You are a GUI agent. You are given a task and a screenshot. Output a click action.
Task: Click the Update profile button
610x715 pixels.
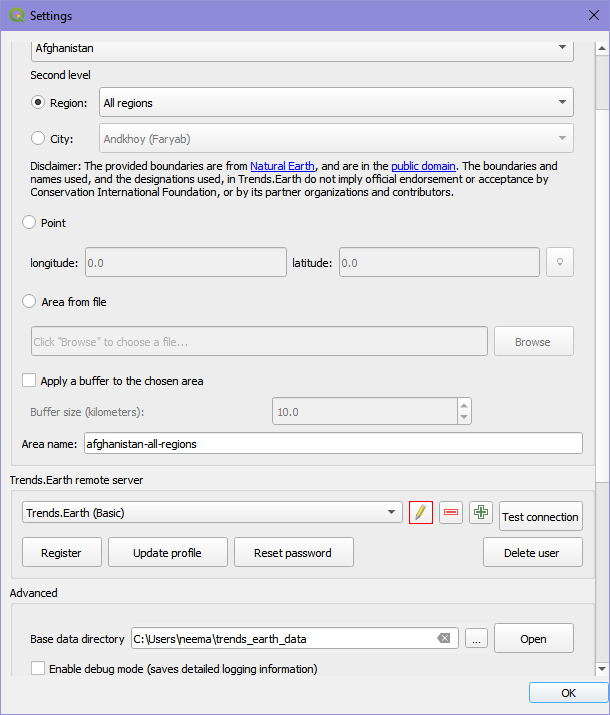[x=167, y=552]
